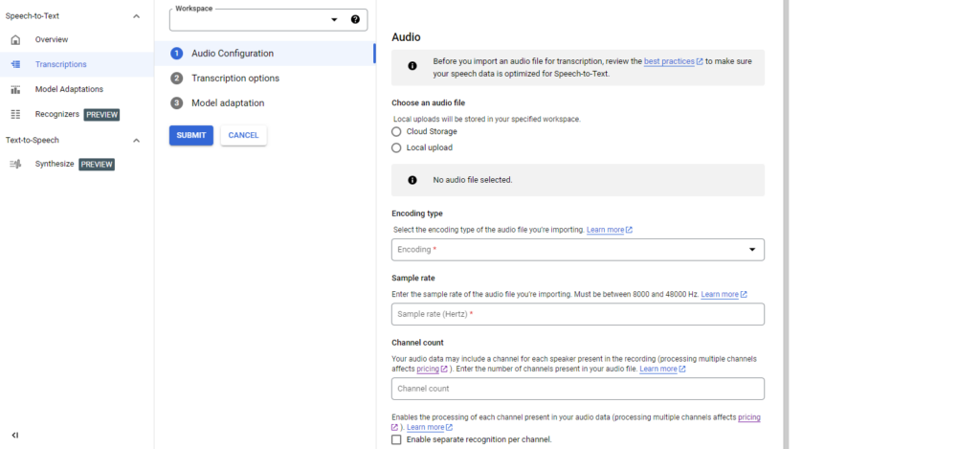Enable separate recognition per channel checkbox
The height and width of the screenshot is (449, 980).
(x=396, y=439)
